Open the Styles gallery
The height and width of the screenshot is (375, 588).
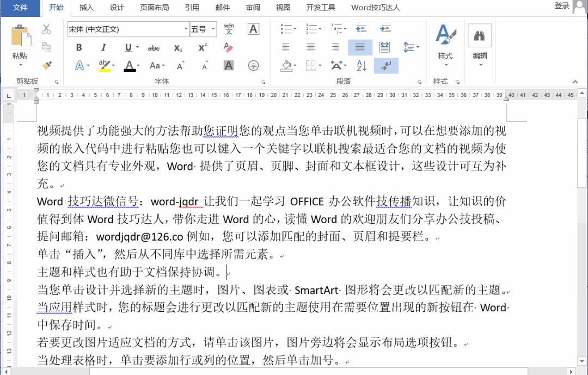tap(445, 45)
